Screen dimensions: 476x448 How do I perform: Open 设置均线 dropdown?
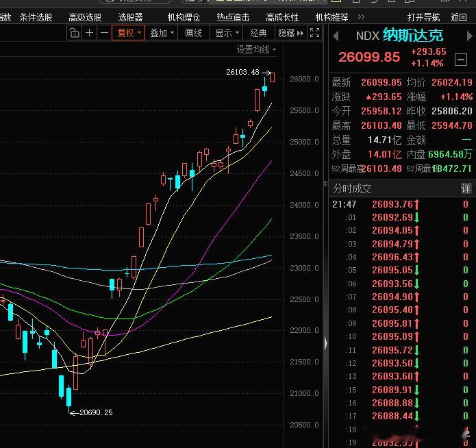(256, 49)
